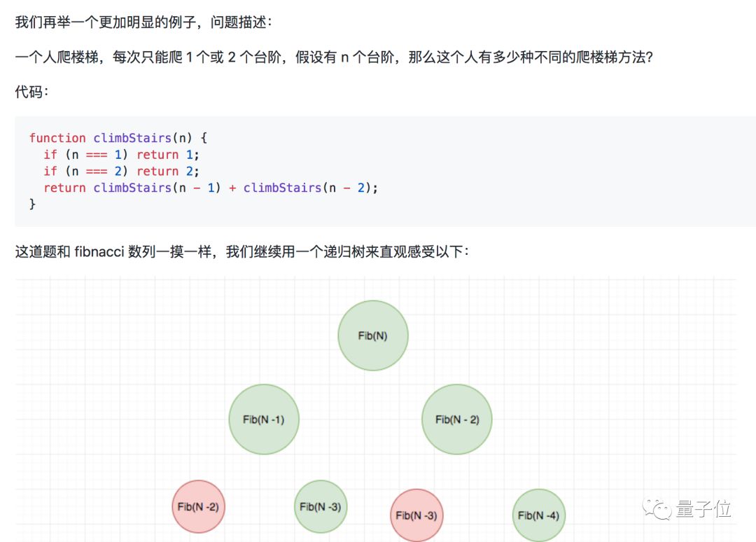Select the green Fib(N - 2) node
This screenshot has height=542, width=756.
[456, 419]
